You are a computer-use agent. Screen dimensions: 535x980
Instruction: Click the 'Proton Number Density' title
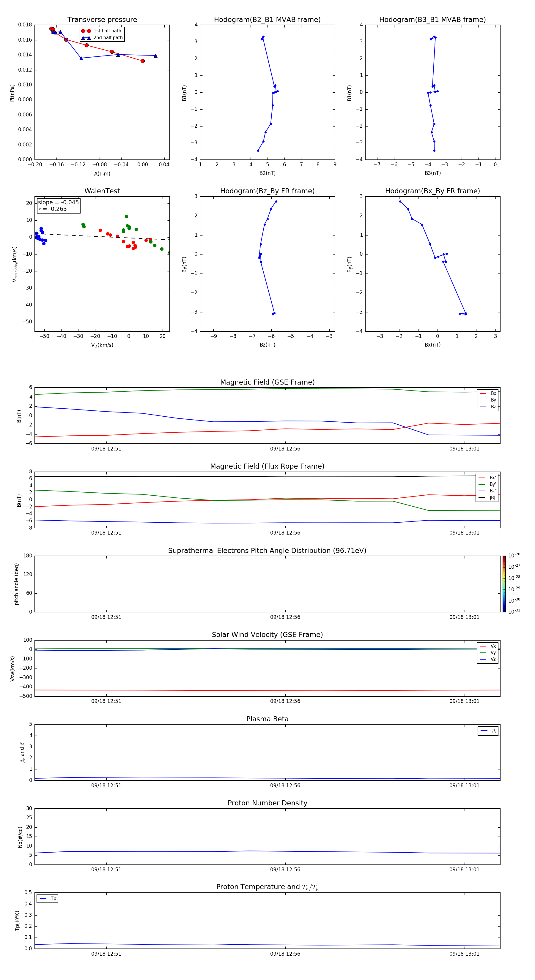[267, 803]
